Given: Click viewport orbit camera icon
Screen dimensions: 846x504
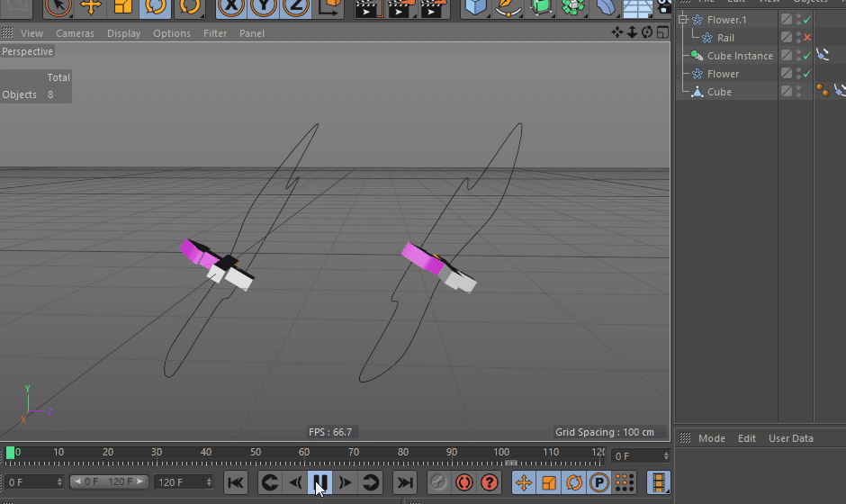Looking at the screenshot, I should 647,32.
